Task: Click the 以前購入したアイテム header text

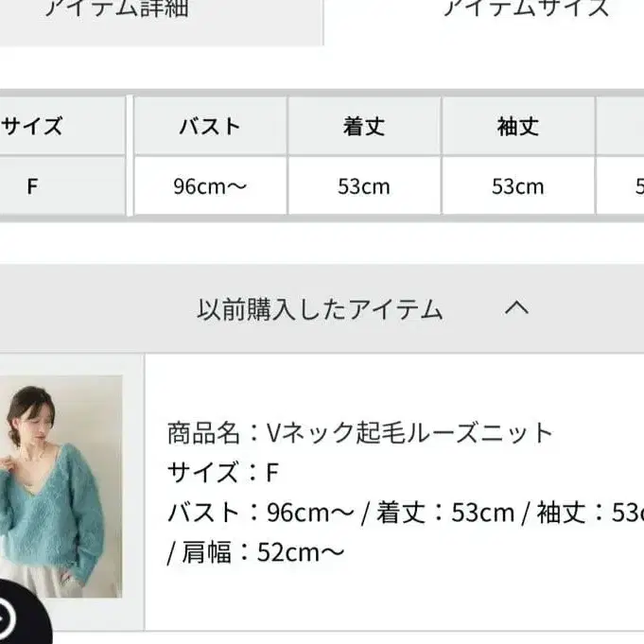Action: click(x=320, y=309)
